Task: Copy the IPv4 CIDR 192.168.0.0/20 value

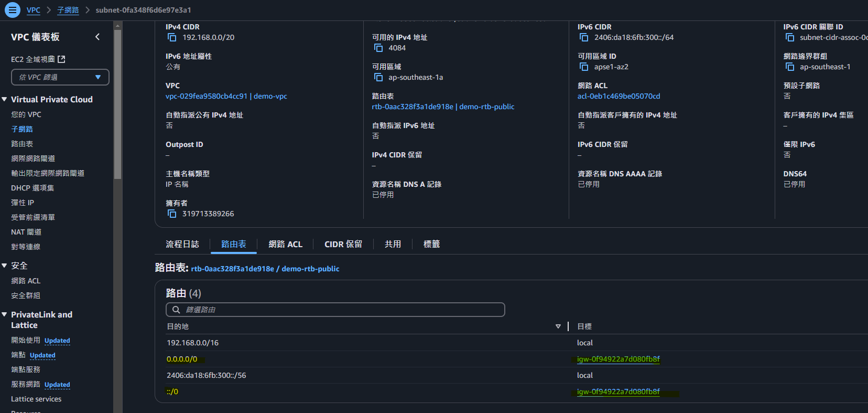Action: pos(172,37)
